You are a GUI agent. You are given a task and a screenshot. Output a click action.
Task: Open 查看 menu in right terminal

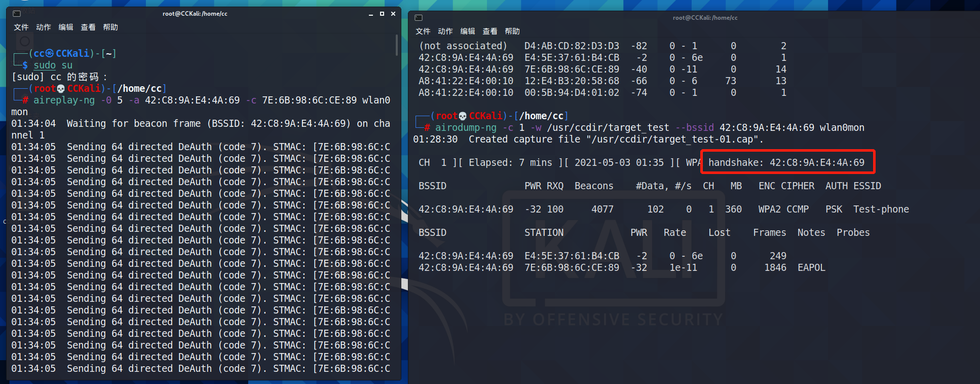click(490, 31)
